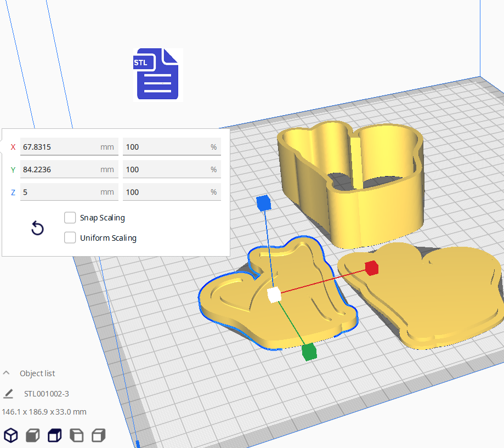This screenshot has width=504, height=448.
Task: Select the front view cube icon
Action: coord(33,435)
